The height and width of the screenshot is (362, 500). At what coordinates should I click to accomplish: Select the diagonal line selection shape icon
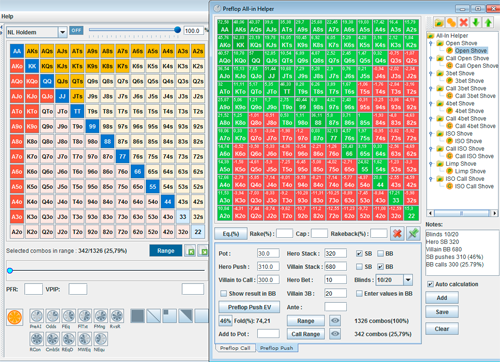153,316
